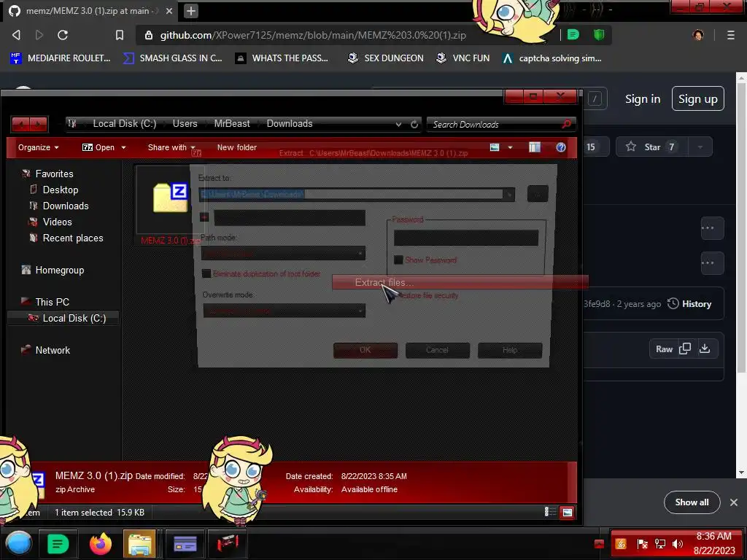Open the WHATS THE PASS... bookmark
The width and height of the screenshot is (747, 560).
(x=282, y=58)
